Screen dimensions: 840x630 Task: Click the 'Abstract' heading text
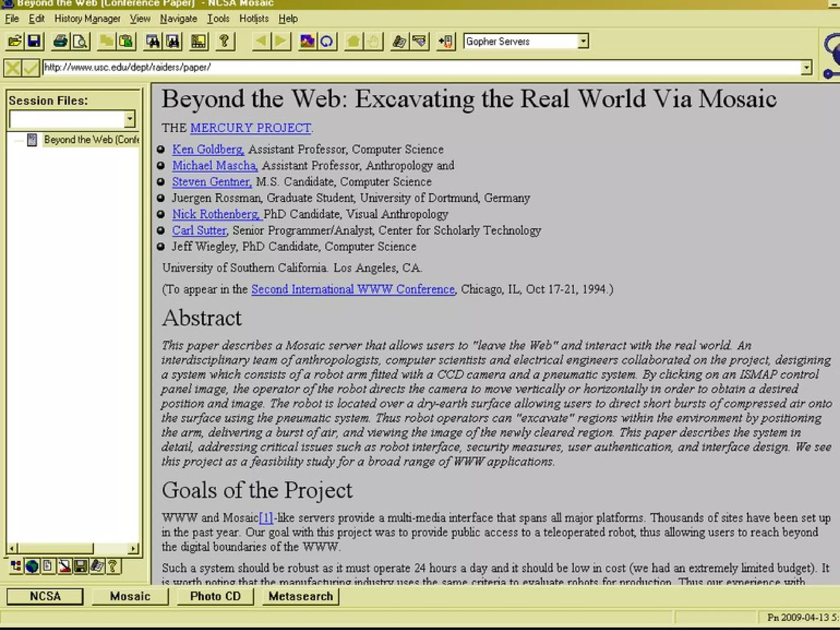[202, 318]
